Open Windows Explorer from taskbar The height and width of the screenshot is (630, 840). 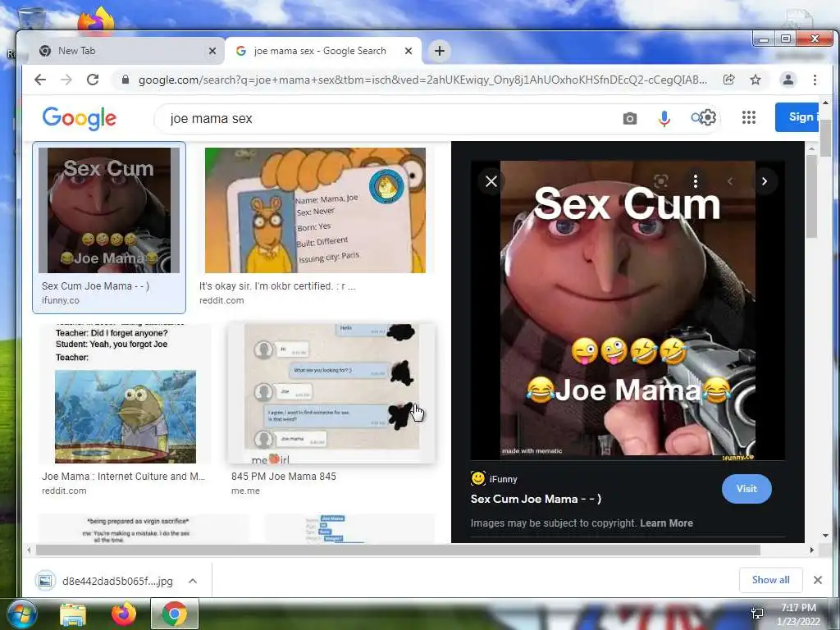pos(73,614)
